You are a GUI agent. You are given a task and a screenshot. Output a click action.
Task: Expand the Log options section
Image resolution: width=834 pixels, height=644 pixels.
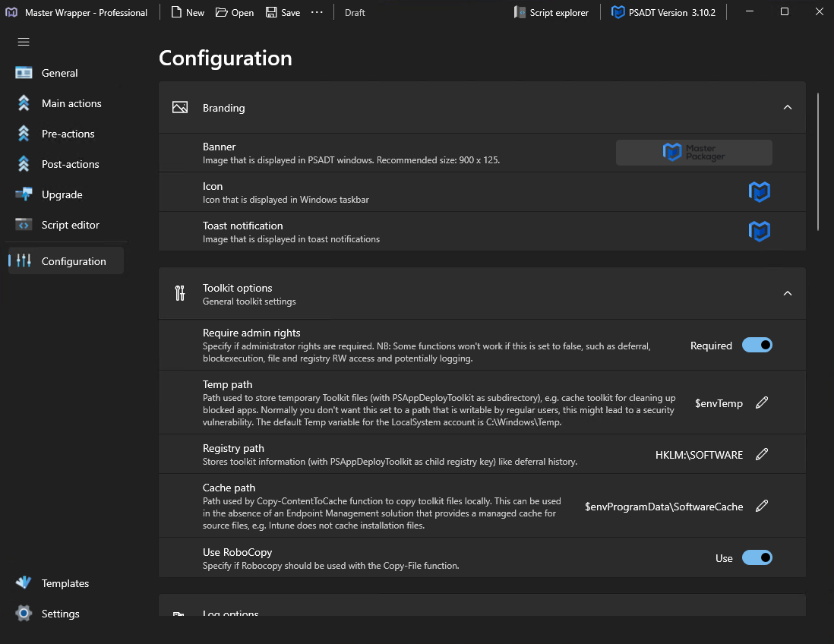click(x=482, y=606)
